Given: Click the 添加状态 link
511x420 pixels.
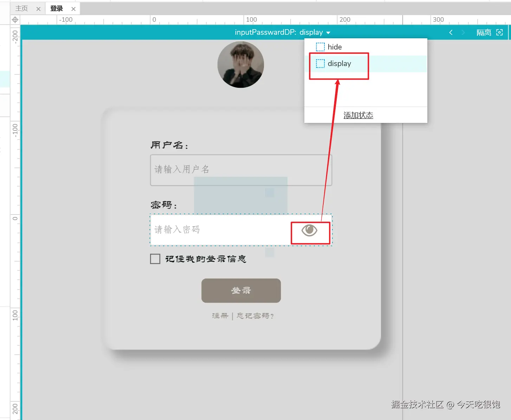Looking at the screenshot, I should (358, 115).
